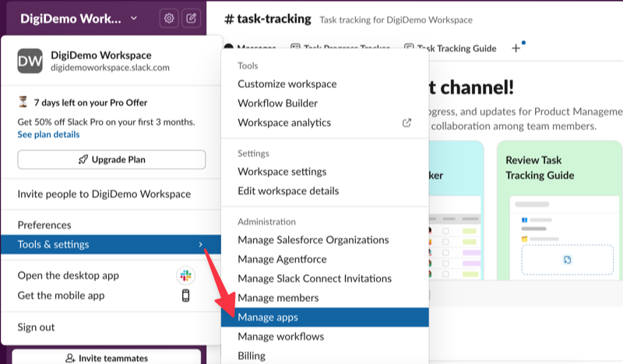Select Manage members in Administration
The height and width of the screenshot is (364, 623).
278,298
